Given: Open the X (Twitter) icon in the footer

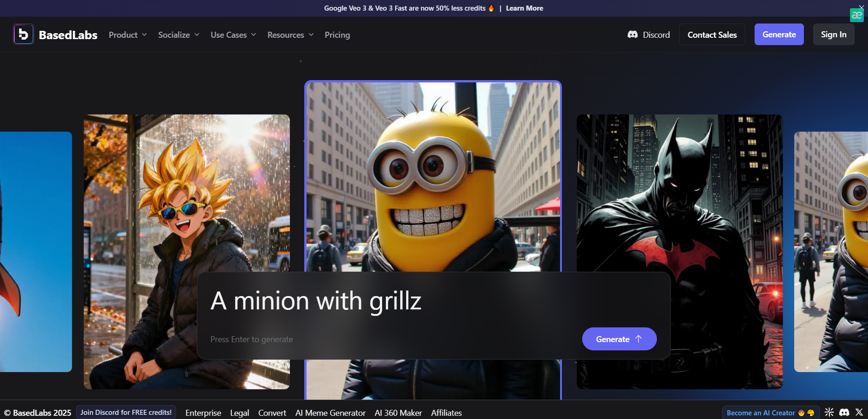Looking at the screenshot, I should pyautogui.click(x=859, y=413).
